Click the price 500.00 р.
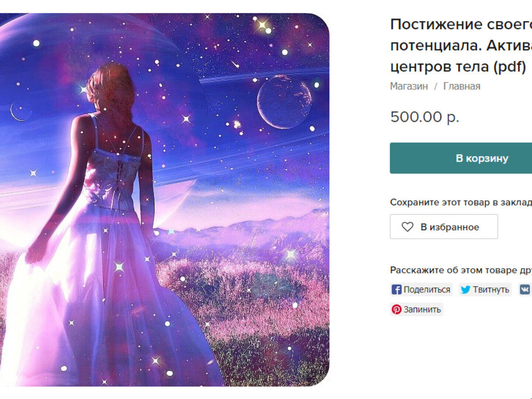Image resolution: width=532 pixels, height=399 pixels. coord(424,117)
